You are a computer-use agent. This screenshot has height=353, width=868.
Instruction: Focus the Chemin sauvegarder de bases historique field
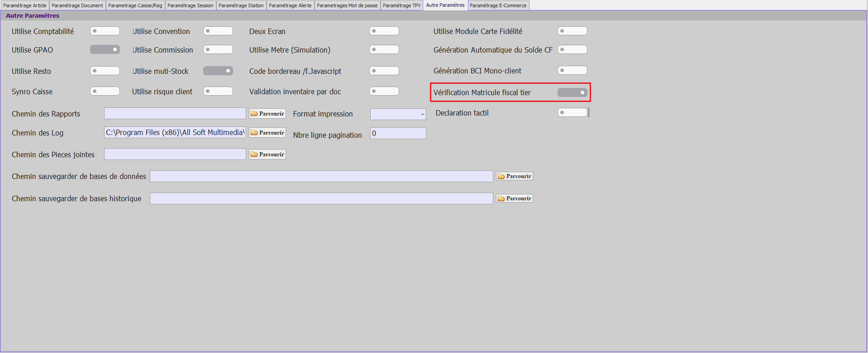click(x=321, y=198)
